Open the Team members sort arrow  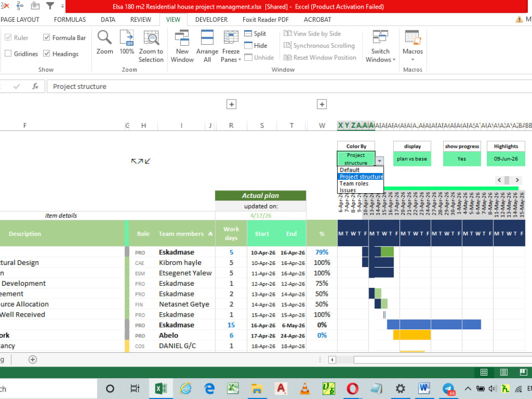click(210, 234)
